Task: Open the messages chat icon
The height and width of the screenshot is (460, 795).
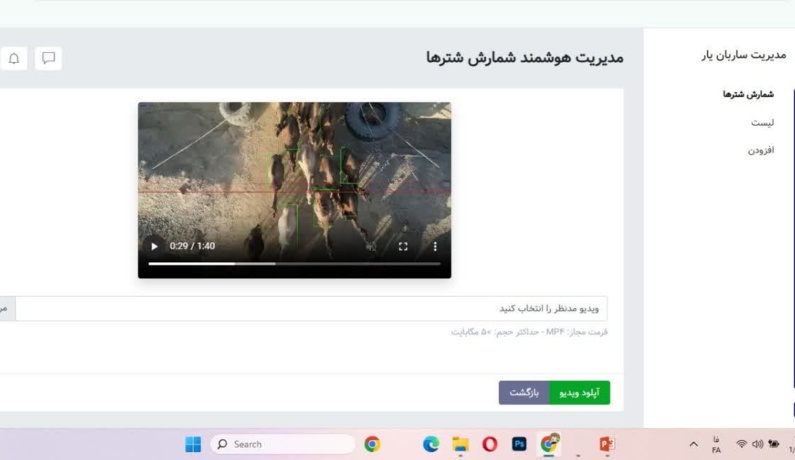Action: click(x=48, y=58)
